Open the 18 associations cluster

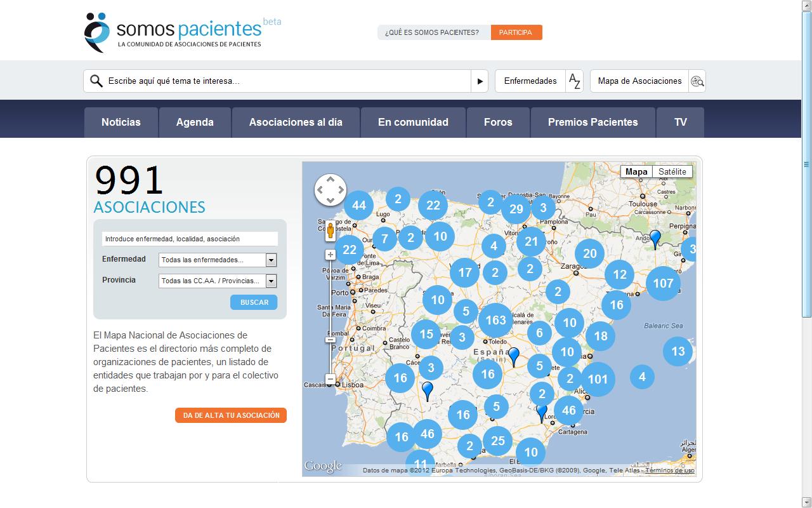click(600, 336)
